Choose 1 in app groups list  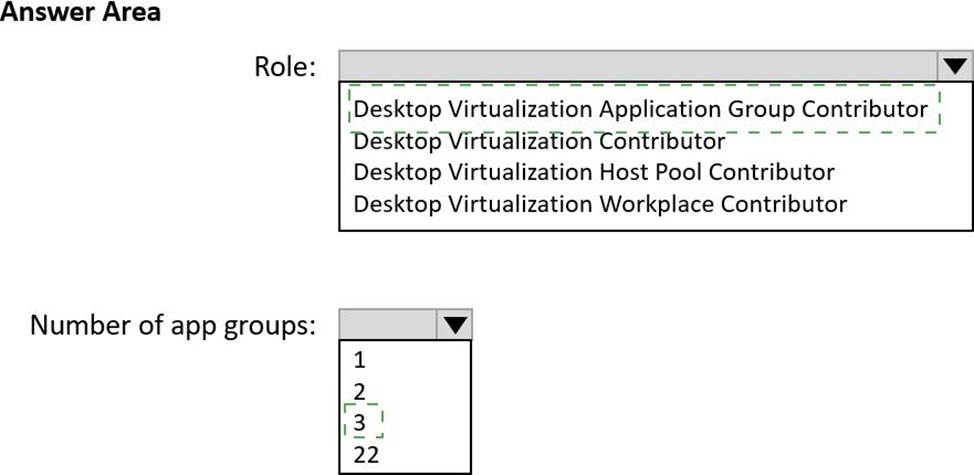click(x=359, y=360)
